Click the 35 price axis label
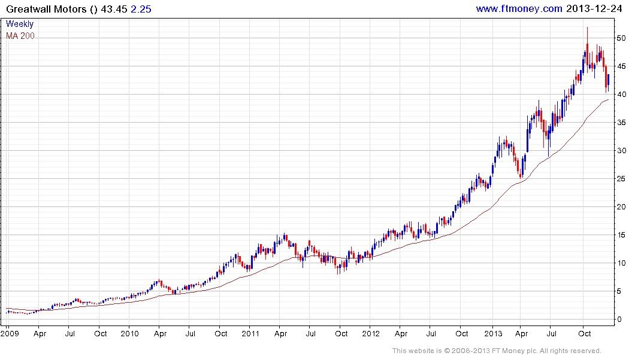644x359 pixels. point(621,122)
